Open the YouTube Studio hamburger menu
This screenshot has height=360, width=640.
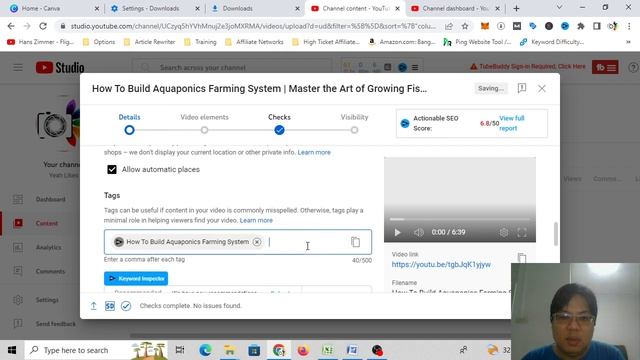click(18, 67)
